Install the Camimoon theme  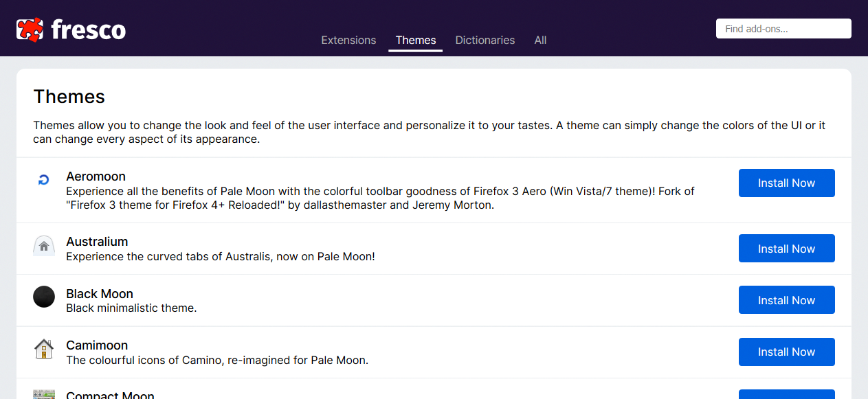click(x=786, y=352)
